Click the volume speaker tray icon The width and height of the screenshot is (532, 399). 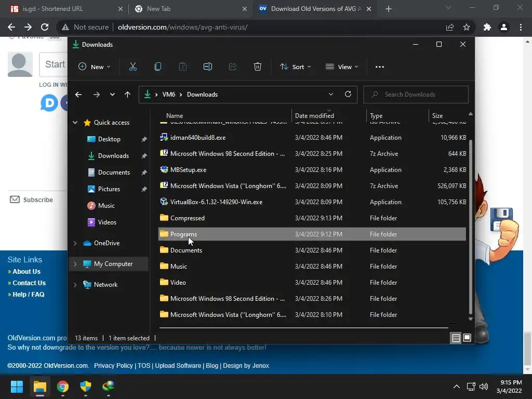pyautogui.click(x=484, y=387)
